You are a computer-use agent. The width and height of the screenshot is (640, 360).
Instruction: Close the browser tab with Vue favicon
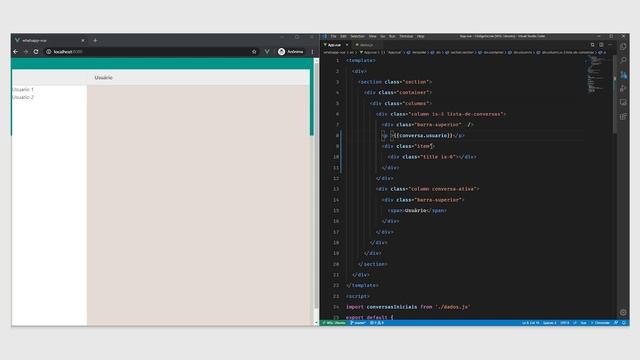tap(83, 40)
